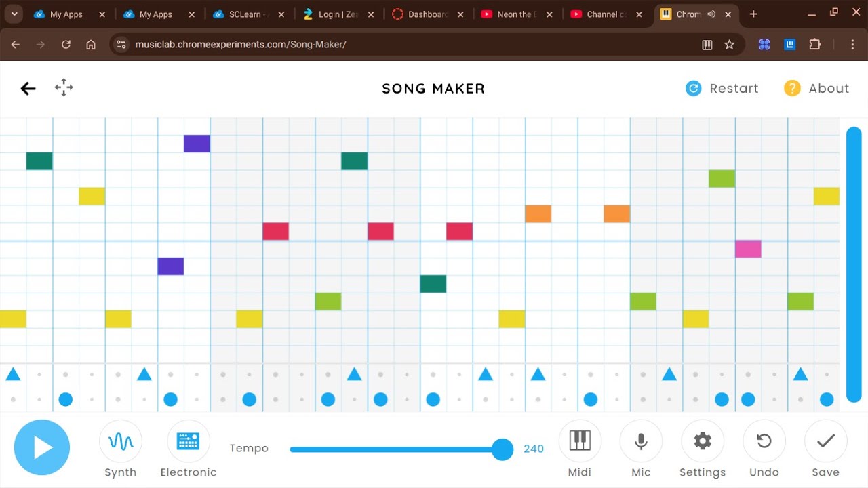Click the tempo value 240
The height and width of the screenshot is (488, 868).
coord(534,449)
